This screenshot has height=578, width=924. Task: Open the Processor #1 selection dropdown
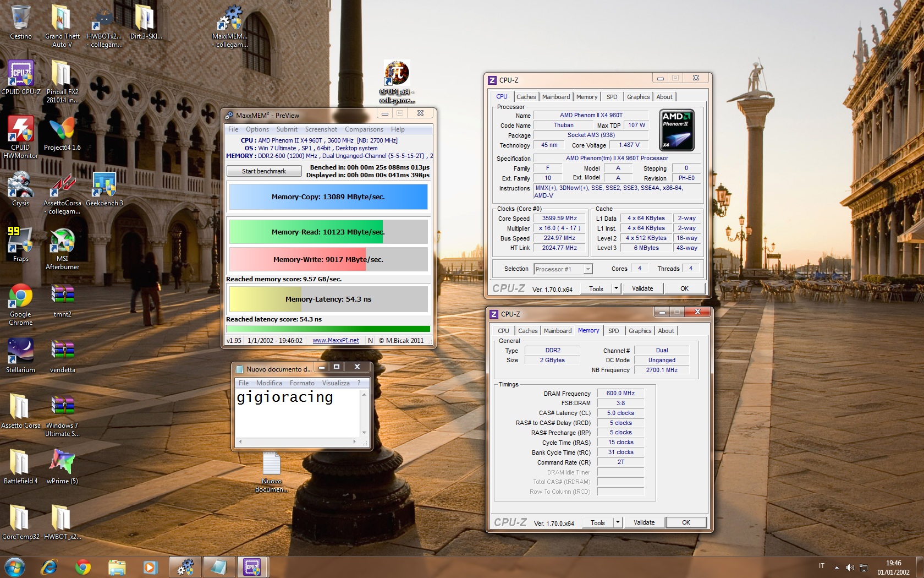(563, 269)
